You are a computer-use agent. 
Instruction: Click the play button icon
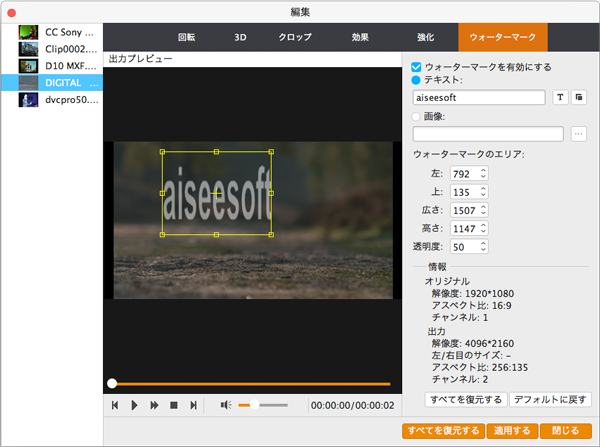point(134,405)
